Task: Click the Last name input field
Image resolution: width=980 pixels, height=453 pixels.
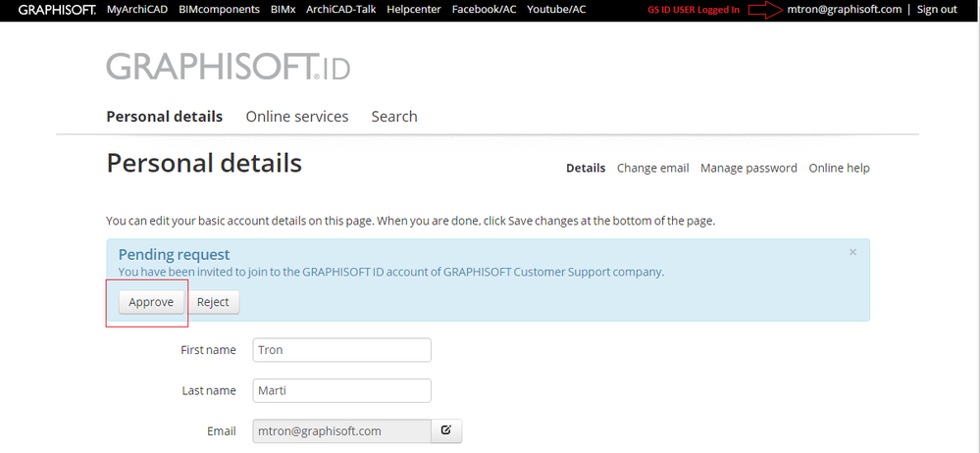Action: [342, 390]
